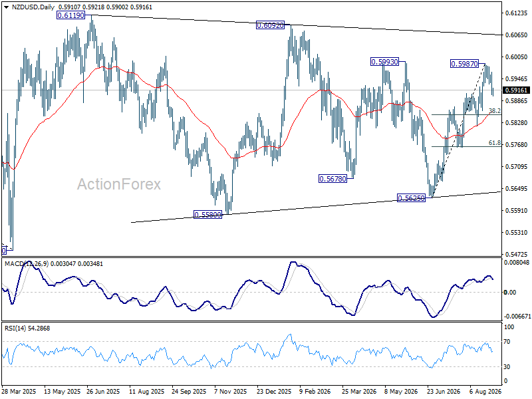The height and width of the screenshot is (399, 532).
Task: Select the 0.61190 price label
Action: 70,15
